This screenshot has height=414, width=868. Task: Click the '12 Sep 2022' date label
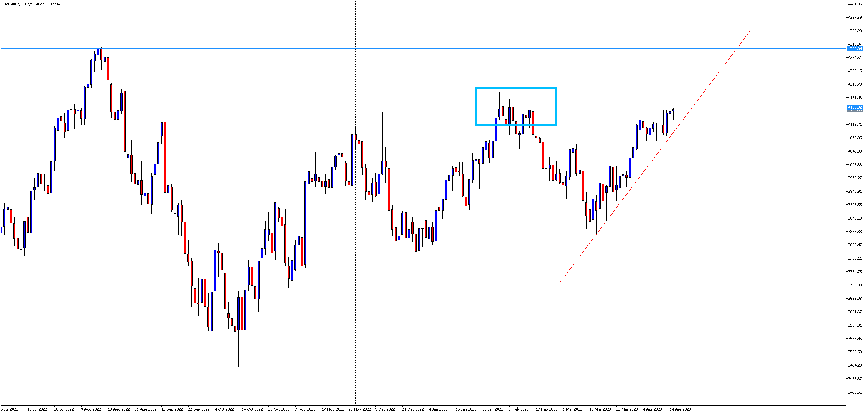172,409
